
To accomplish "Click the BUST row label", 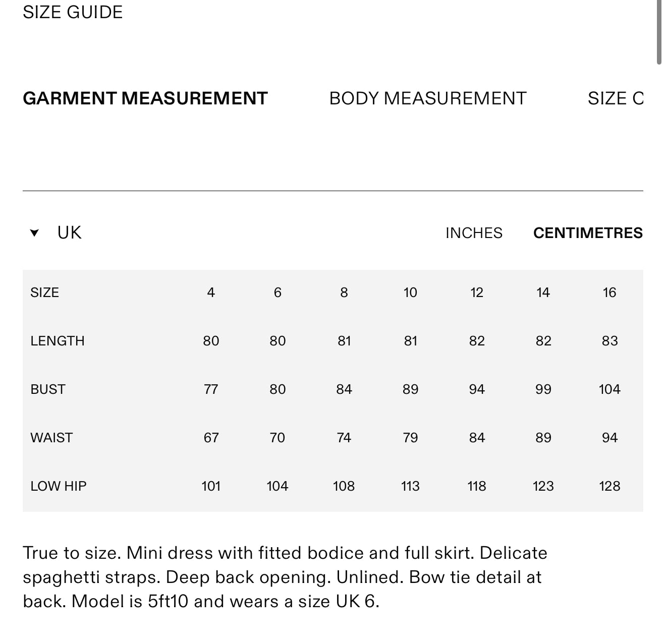I will tap(48, 389).
